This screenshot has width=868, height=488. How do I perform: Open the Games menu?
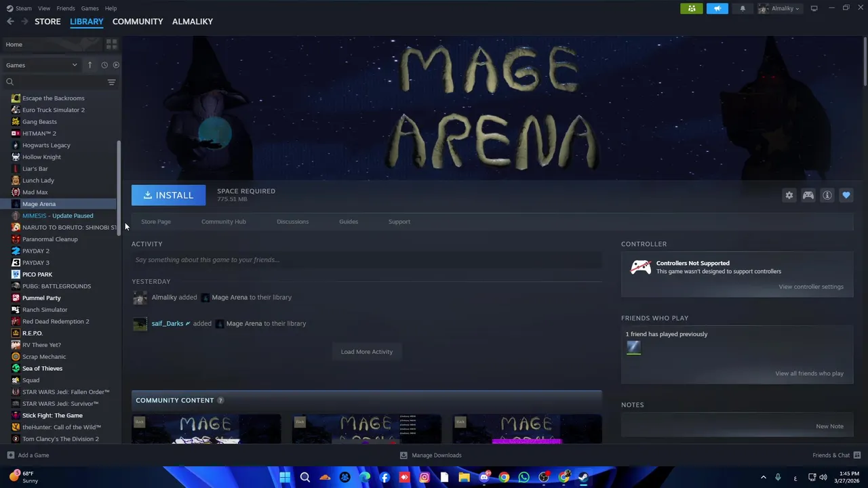[x=90, y=8]
